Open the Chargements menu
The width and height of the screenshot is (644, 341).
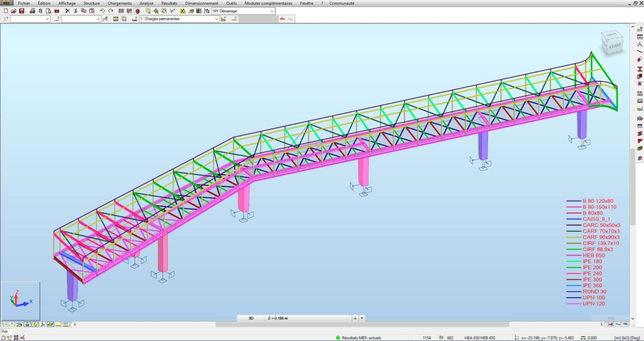(x=119, y=3)
